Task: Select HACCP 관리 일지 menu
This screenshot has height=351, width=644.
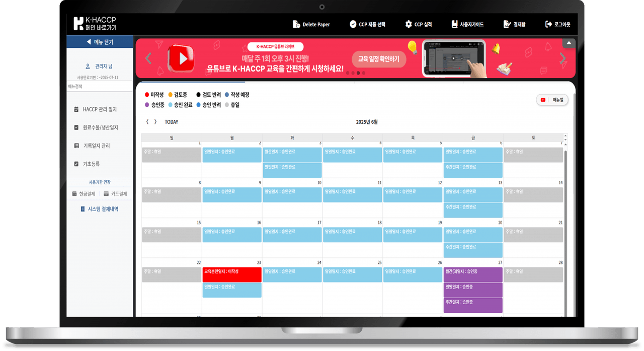Action: point(100,109)
